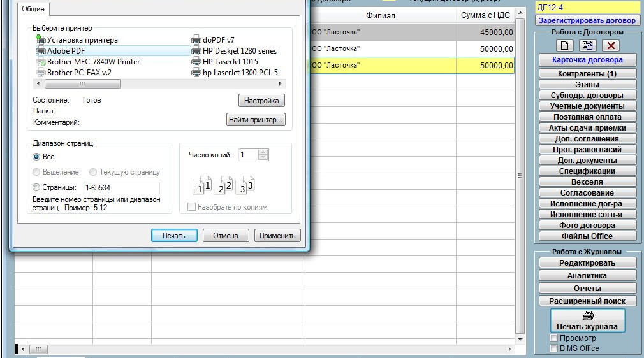Select the Все page range radio
This screenshot has height=358, width=644.
point(36,157)
